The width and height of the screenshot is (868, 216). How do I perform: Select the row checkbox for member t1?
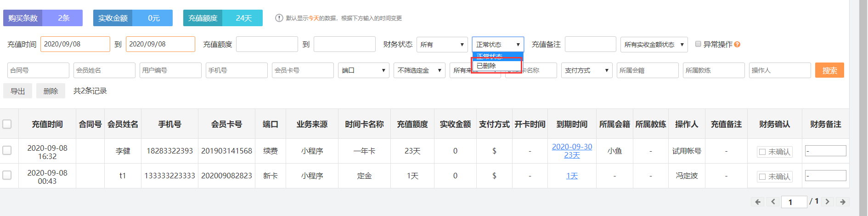click(7, 175)
